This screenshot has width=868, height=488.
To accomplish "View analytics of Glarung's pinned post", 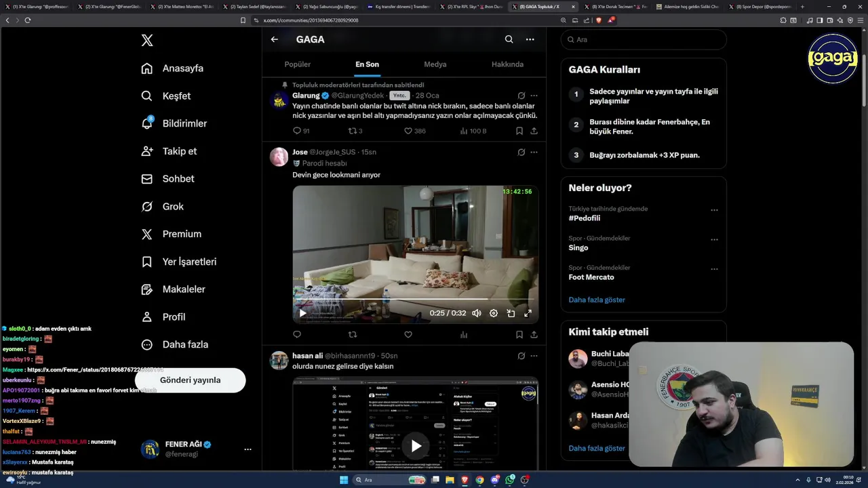I will click(473, 131).
